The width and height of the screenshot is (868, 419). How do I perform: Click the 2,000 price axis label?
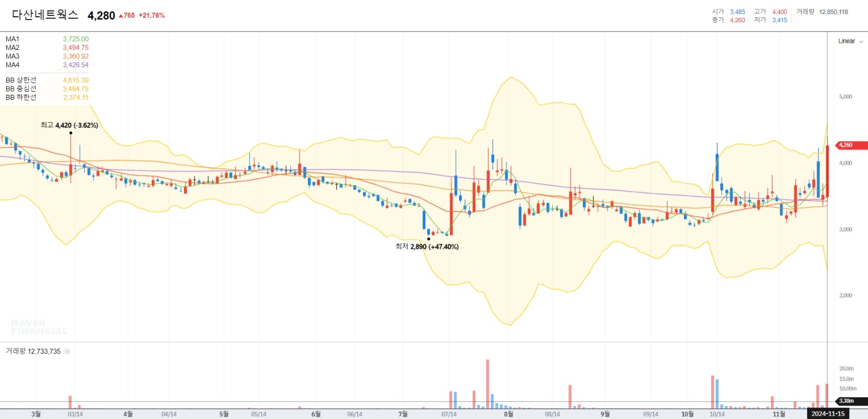846,295
